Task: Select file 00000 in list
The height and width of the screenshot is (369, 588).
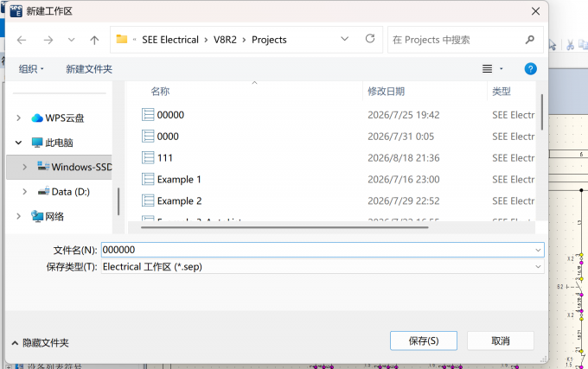Action: pos(170,115)
